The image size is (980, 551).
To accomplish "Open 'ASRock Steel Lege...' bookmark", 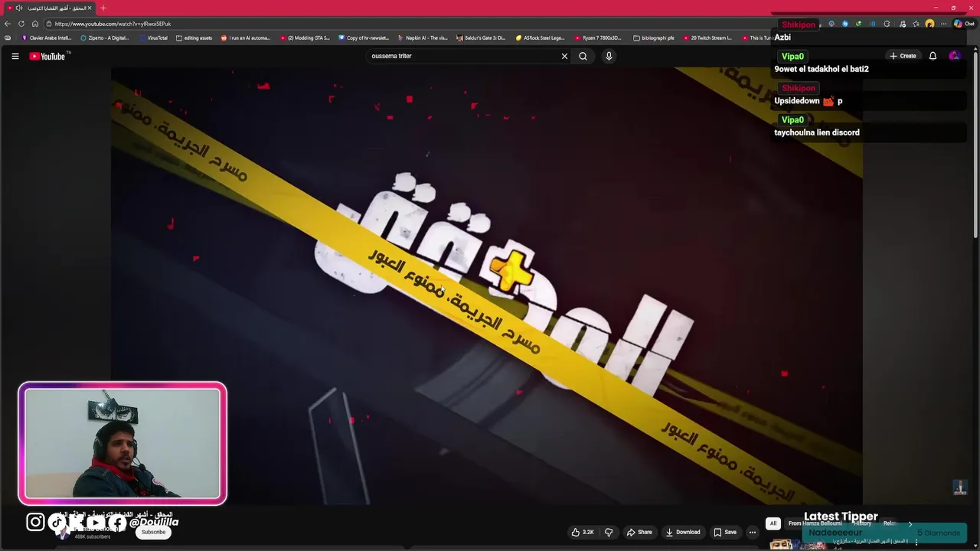I will (540, 37).
